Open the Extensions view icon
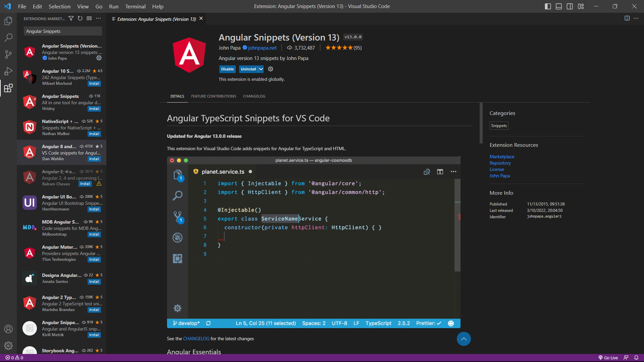Screen dimensions: 644x362 (8, 88)
